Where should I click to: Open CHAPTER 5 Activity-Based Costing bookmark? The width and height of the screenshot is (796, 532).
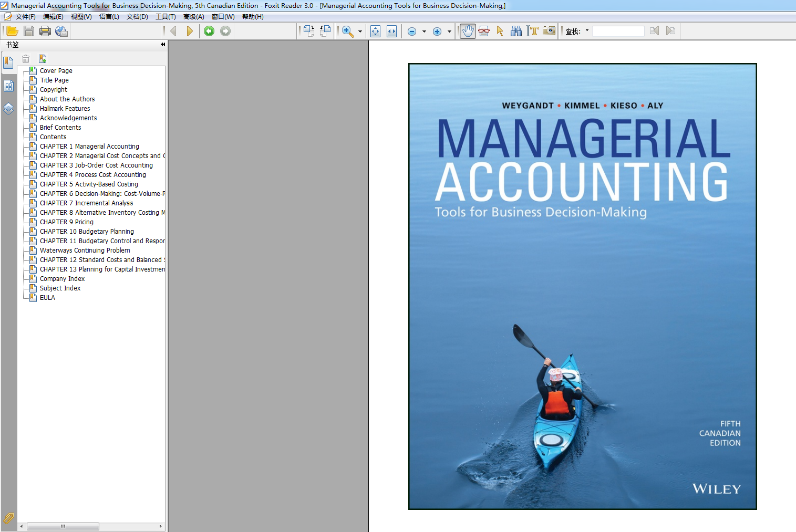pyautogui.click(x=89, y=184)
